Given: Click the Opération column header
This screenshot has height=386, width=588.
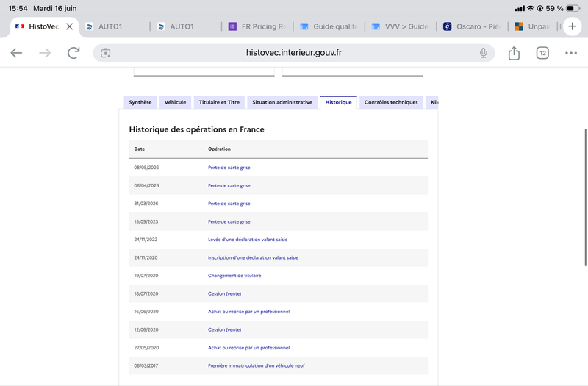Looking at the screenshot, I should tap(219, 149).
